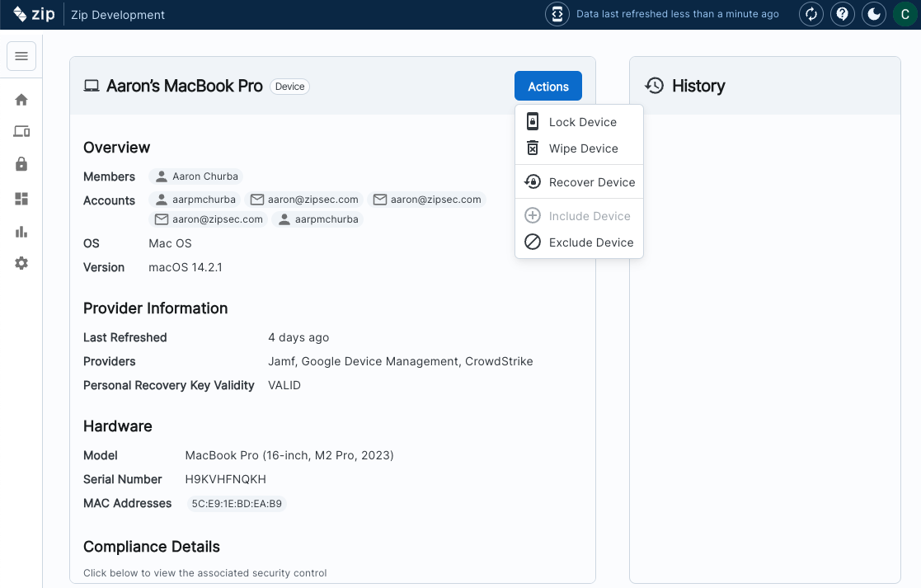
Task: Click the MAC address 5C:E9:1E:BD:EA:B9 chip
Action: click(237, 504)
